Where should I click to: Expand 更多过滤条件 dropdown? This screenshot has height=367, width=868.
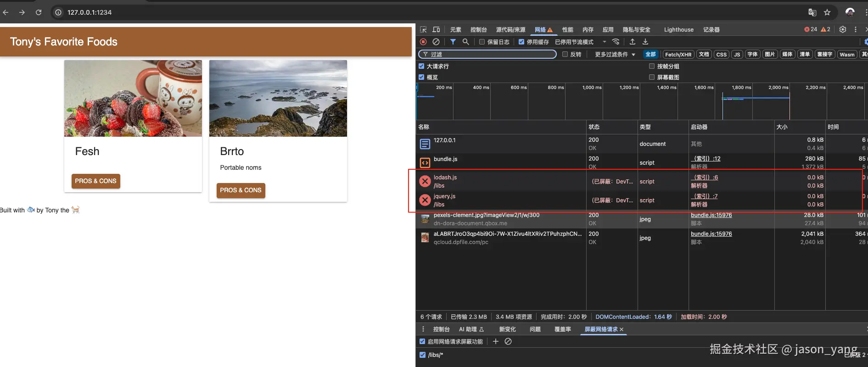tap(615, 54)
